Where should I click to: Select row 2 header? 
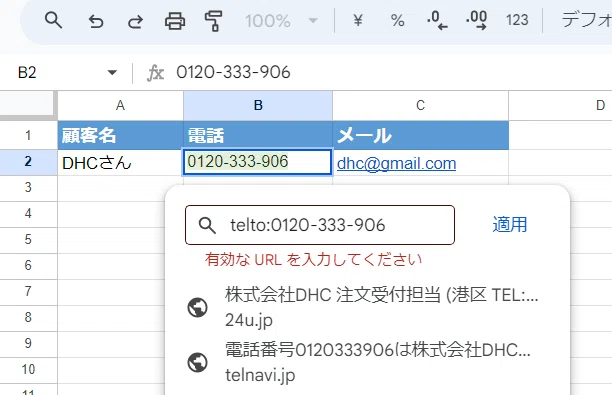point(28,162)
